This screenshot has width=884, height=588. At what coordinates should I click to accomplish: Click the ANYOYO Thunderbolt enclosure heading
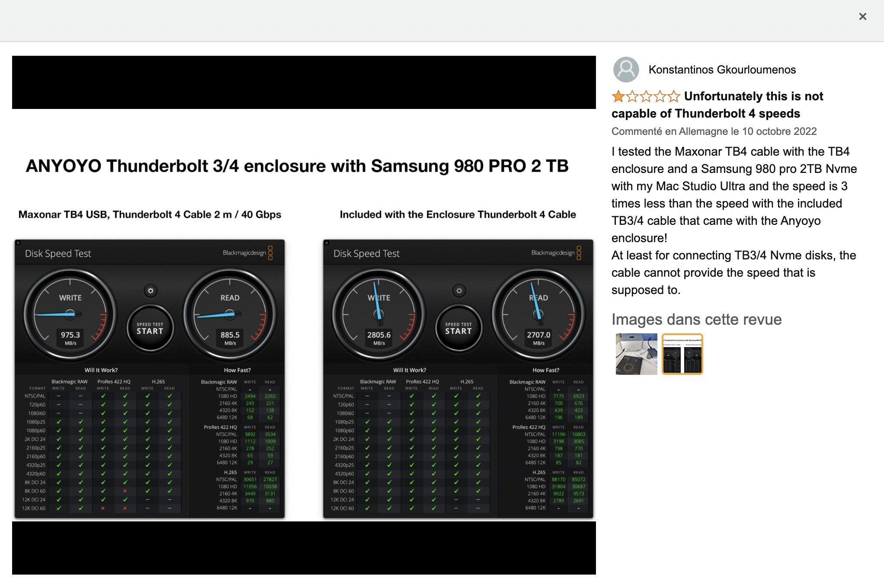297,166
